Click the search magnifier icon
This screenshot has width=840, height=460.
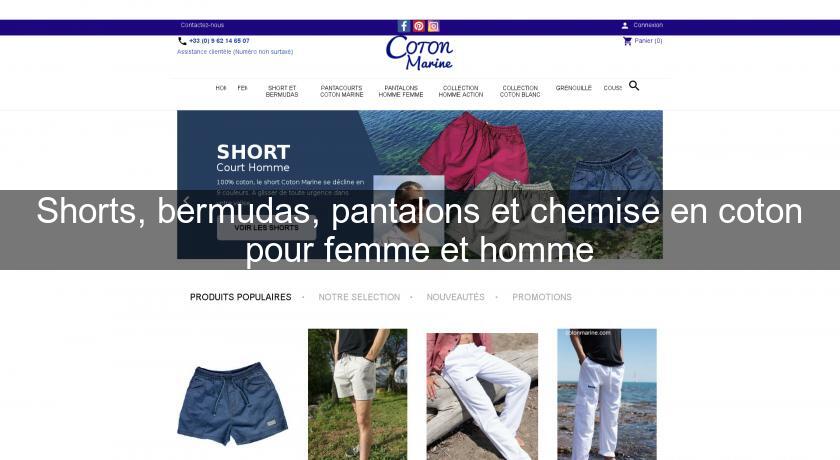[634, 86]
